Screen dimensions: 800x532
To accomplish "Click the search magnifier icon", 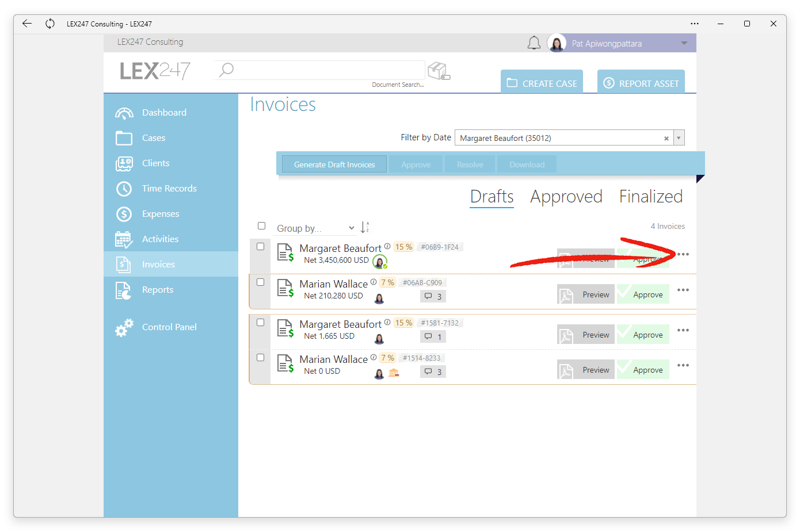I will (x=227, y=70).
